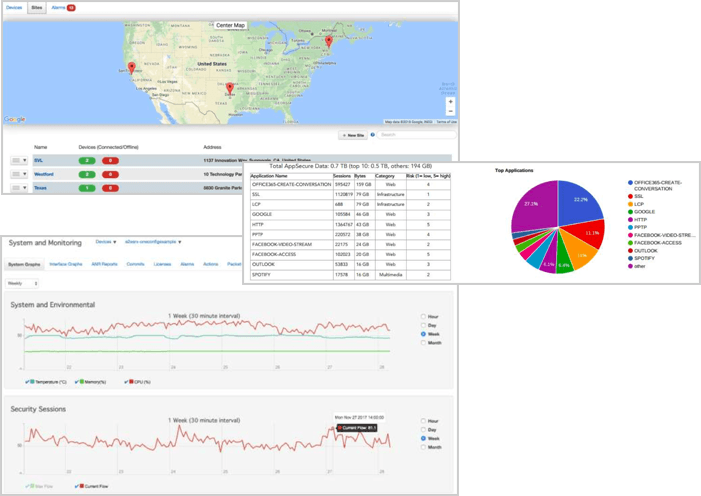Viewport: 701px width, 496px height.
Task: Open the ANR Reports tab
Action: click(104, 264)
